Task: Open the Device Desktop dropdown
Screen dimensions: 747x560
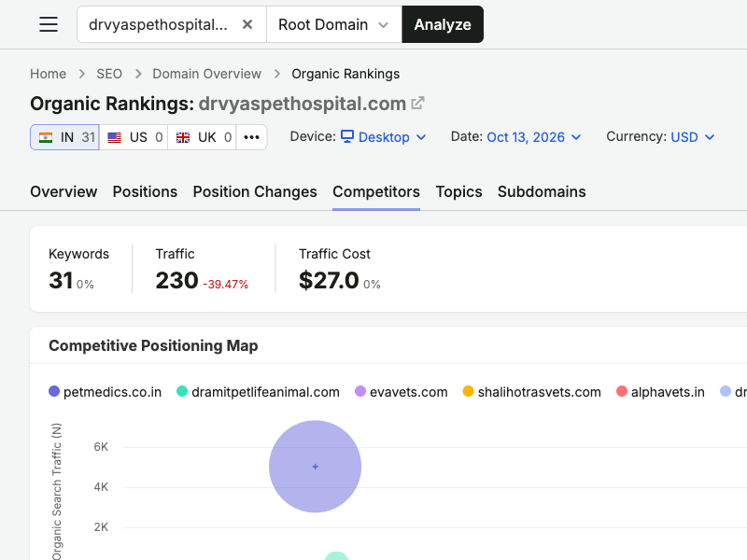Action: coord(384,137)
